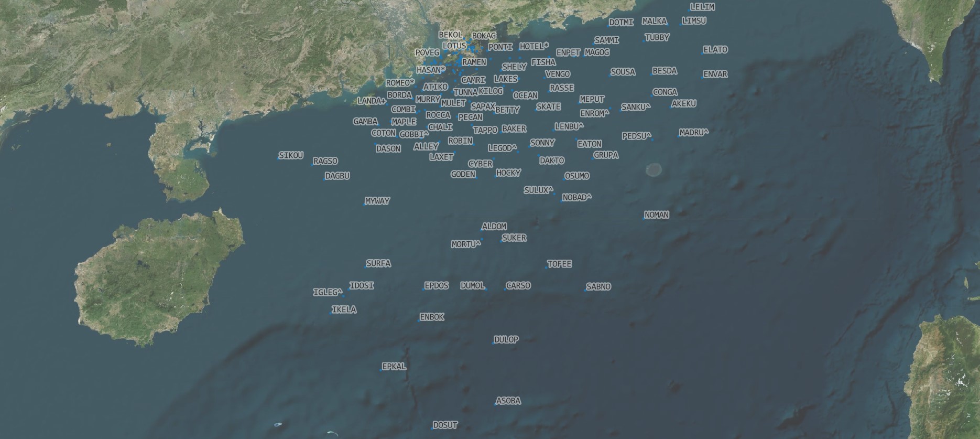Image resolution: width=980 pixels, height=439 pixels.
Task: Click the ELATO waypoint label
Action: click(715, 50)
